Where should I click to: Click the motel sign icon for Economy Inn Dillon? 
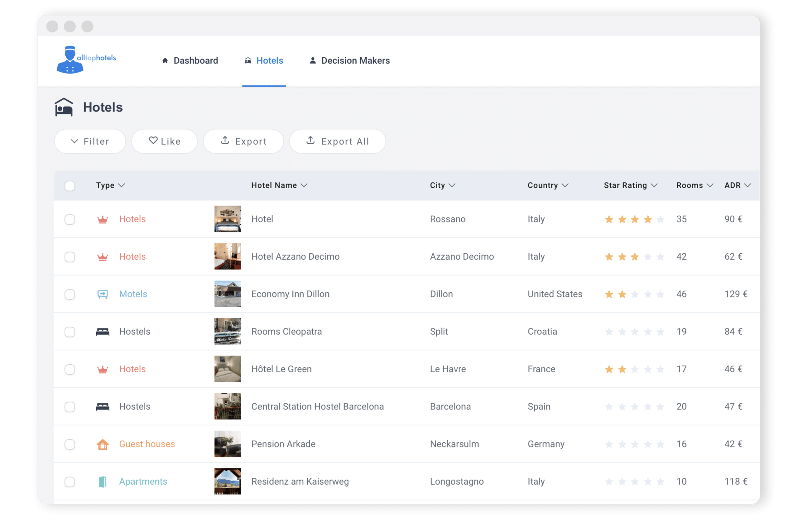103,294
